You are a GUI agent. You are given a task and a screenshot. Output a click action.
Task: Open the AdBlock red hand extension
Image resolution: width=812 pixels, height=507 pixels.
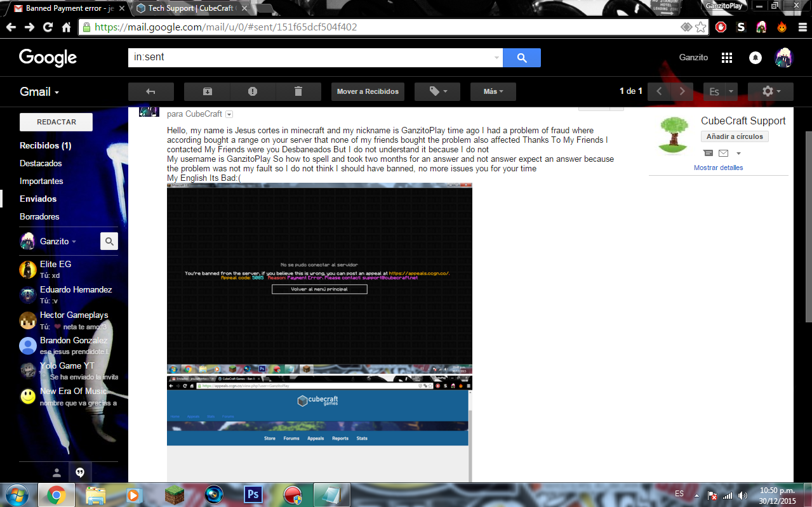[x=721, y=27]
